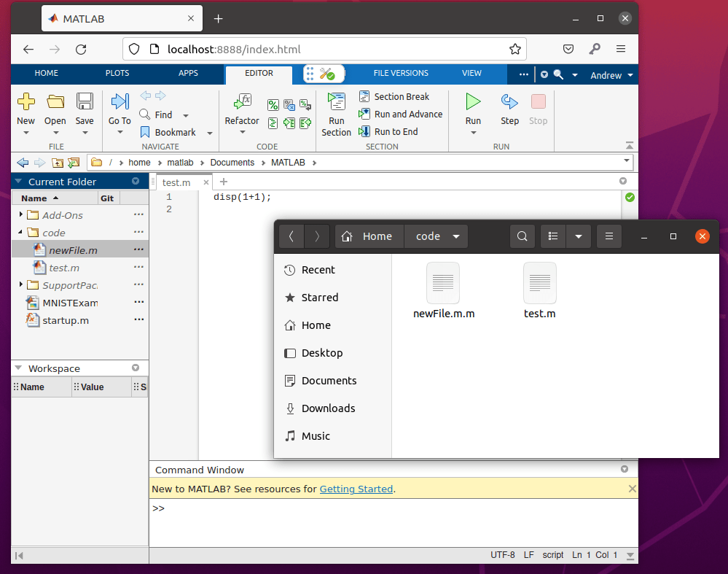728x574 pixels.
Task: Reload the browser page
Action: [x=81, y=50]
